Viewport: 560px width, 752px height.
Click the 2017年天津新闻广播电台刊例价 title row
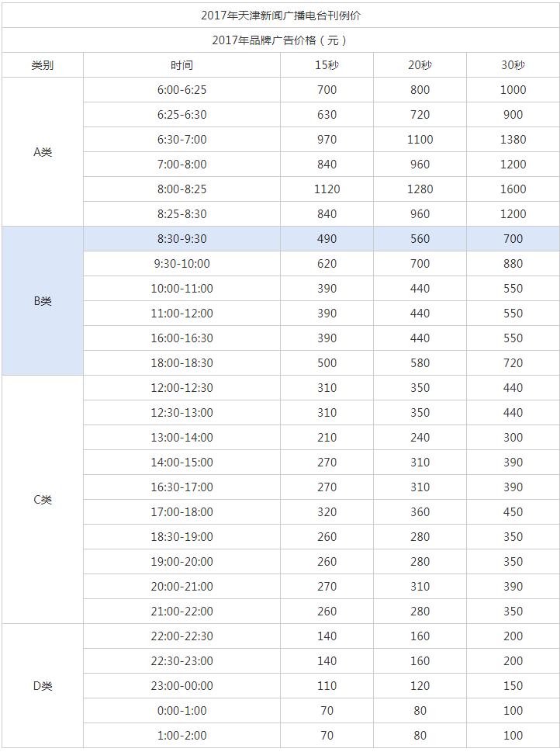click(x=281, y=16)
